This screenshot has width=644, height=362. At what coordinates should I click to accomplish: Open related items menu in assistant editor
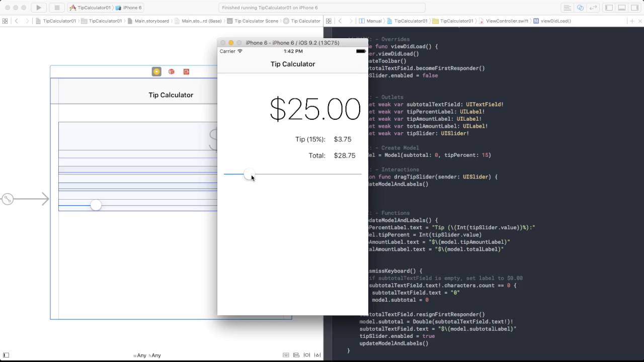(329, 21)
